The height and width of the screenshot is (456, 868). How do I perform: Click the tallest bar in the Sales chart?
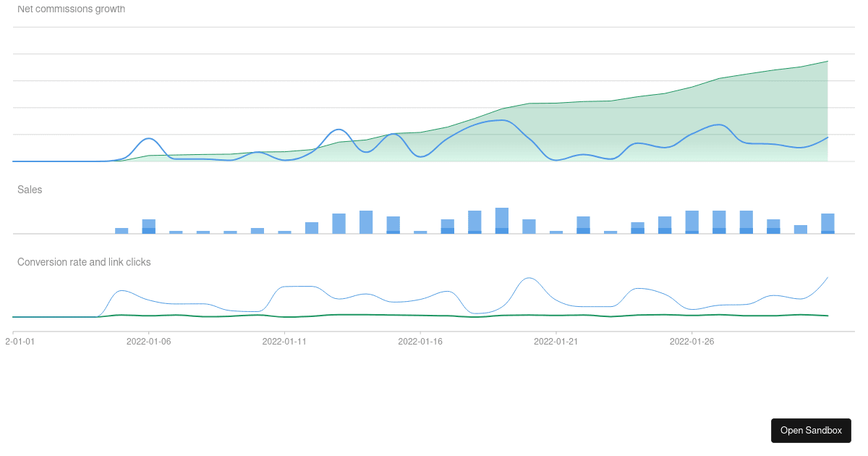(x=501, y=217)
